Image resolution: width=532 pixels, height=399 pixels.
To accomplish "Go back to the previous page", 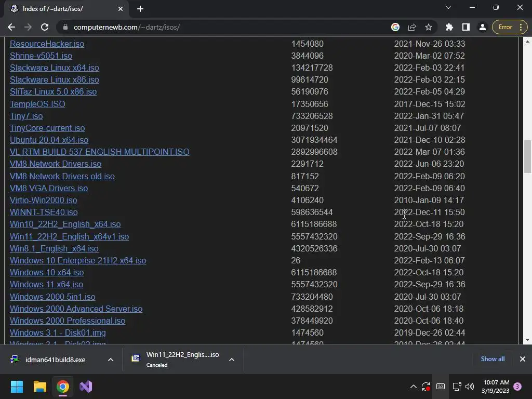I will [x=11, y=27].
